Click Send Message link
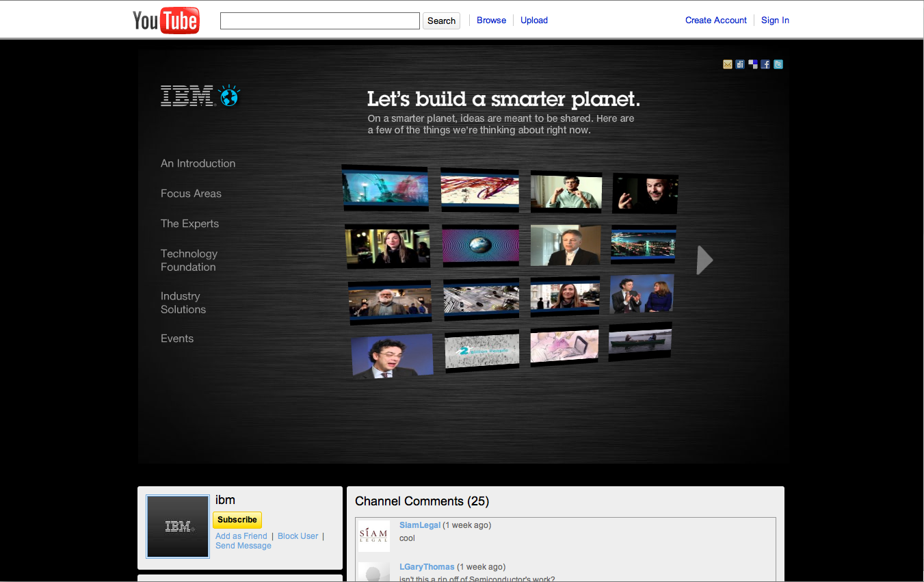 click(x=243, y=546)
